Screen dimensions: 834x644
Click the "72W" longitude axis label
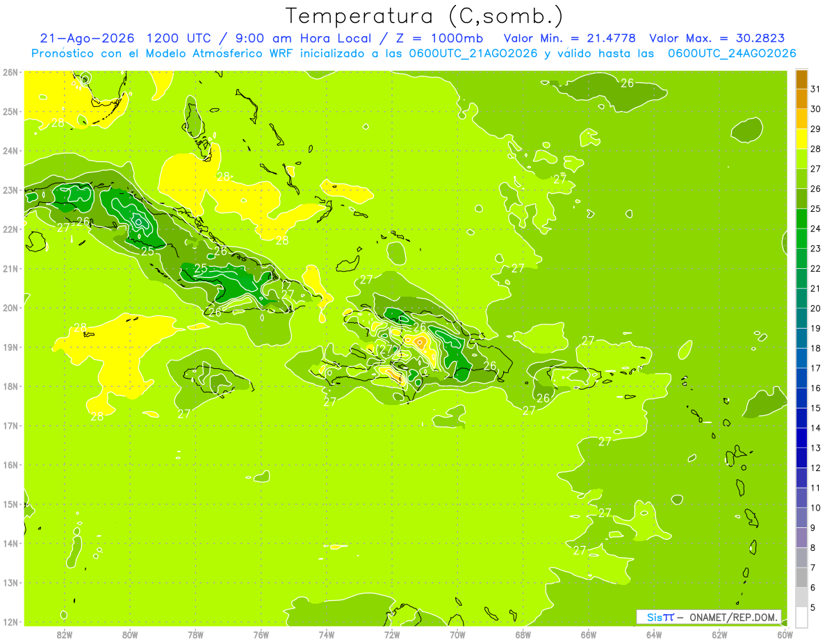392,634
